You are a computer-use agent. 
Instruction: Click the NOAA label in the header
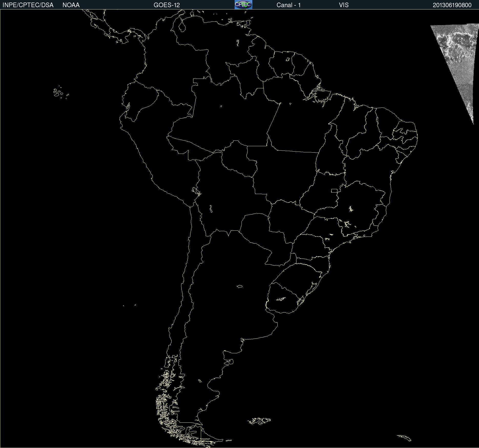coord(71,5)
